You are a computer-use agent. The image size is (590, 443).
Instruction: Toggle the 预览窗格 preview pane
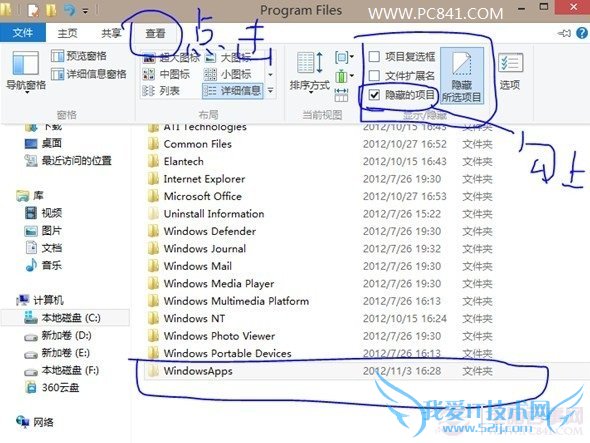coord(79,56)
